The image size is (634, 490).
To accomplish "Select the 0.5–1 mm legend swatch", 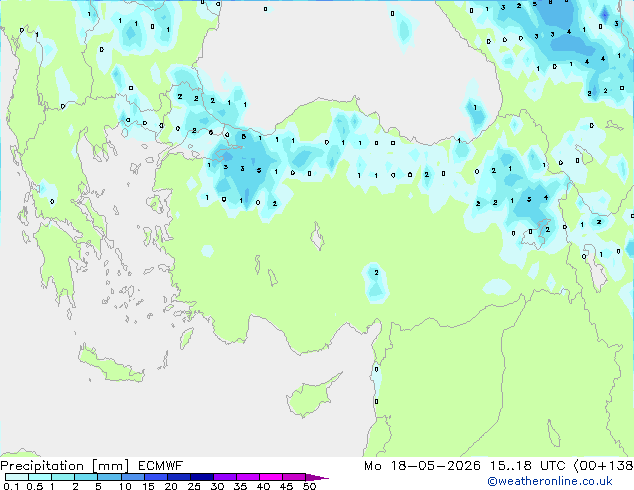I will [x=40, y=477].
